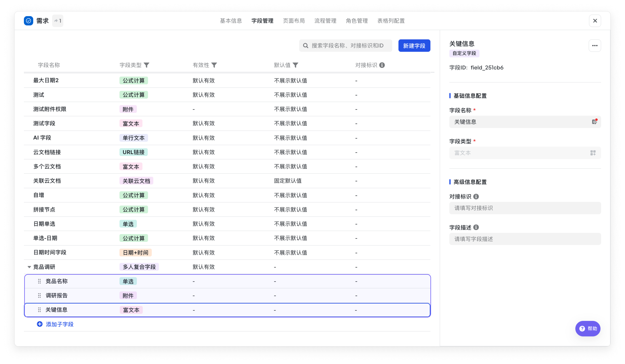Click the 高级信息配置 section heading
The width and height of the screenshot is (625, 364).
point(470,182)
